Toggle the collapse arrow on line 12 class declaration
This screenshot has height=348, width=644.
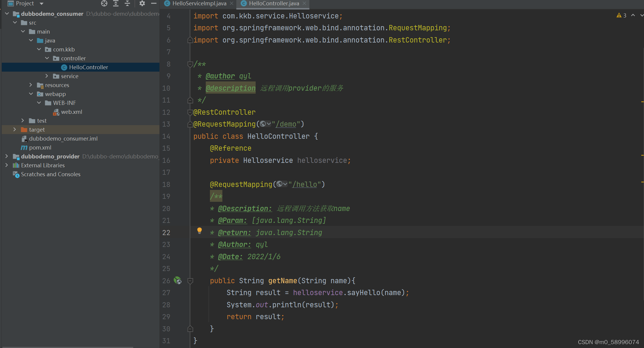190,112
